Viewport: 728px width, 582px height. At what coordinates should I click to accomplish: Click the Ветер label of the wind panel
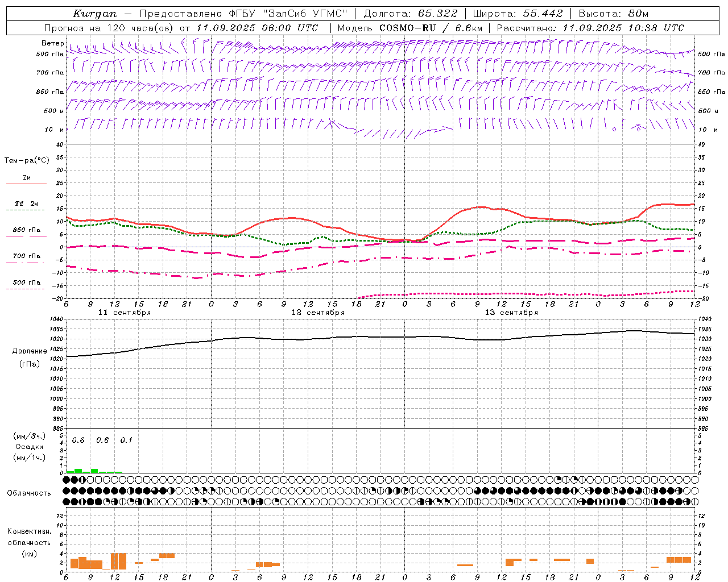52,43
